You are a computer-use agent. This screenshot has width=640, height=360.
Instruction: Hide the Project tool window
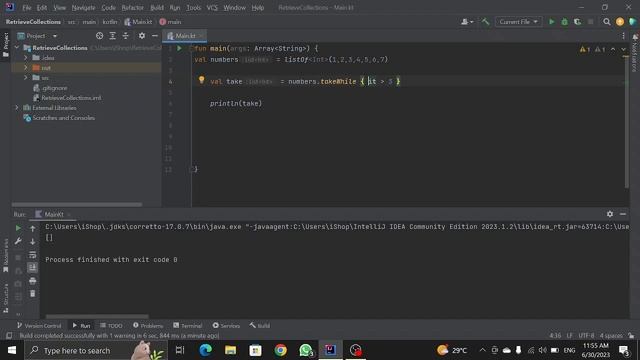tap(155, 36)
